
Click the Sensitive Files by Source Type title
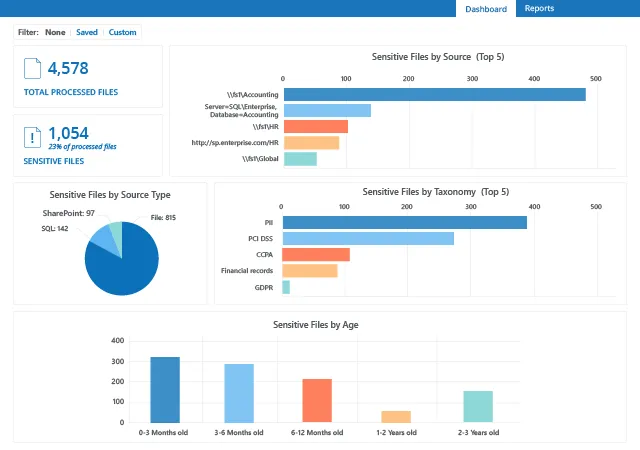(x=110, y=195)
